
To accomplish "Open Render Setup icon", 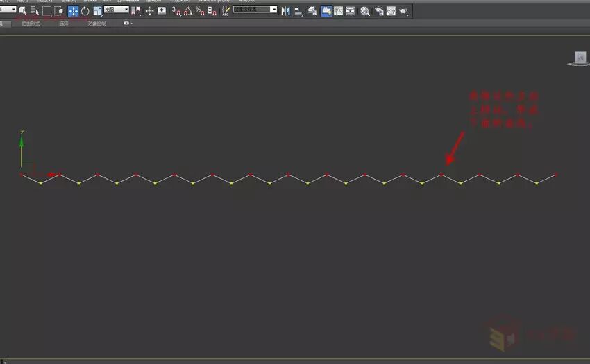I will click(x=379, y=11).
